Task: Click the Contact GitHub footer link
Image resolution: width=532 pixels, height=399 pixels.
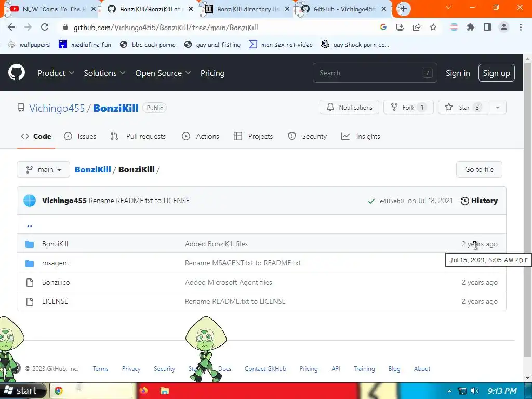Action: tap(265, 369)
